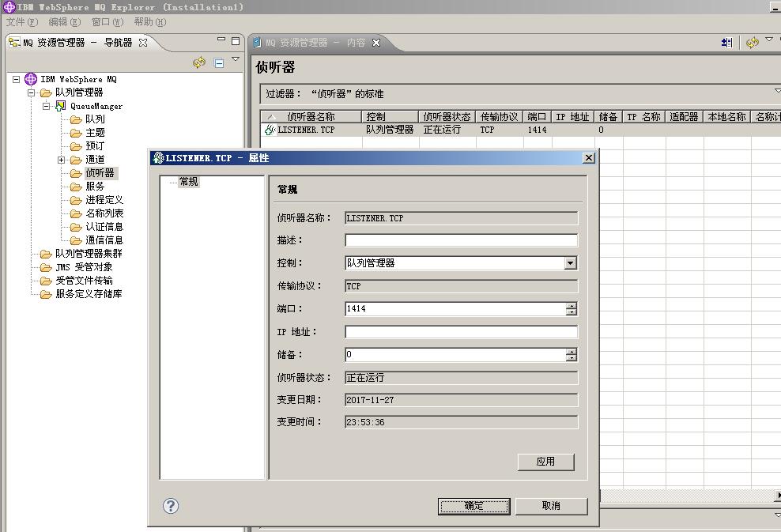
Task: Collapse the IBM WebSphere MQ root node
Action: click(x=17, y=79)
